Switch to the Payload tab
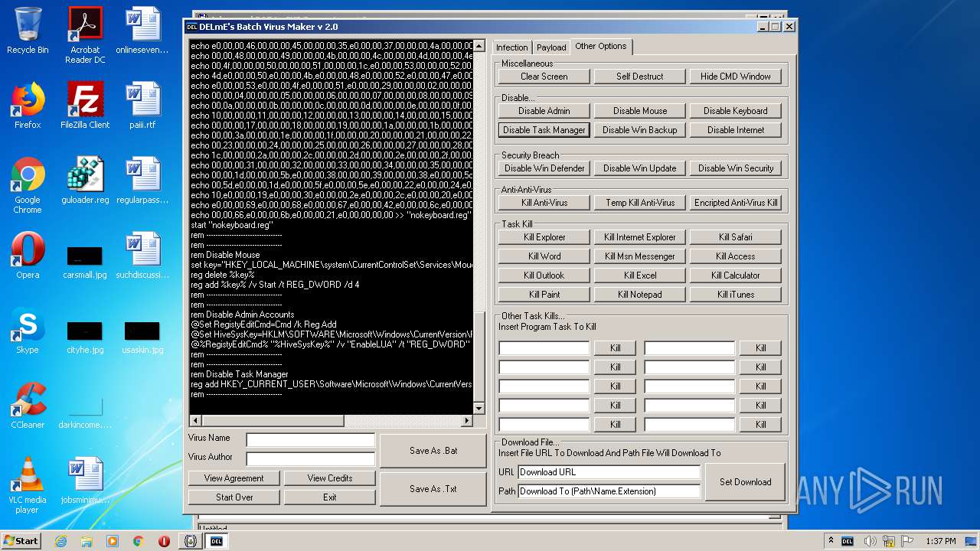The image size is (980, 551). click(x=551, y=47)
